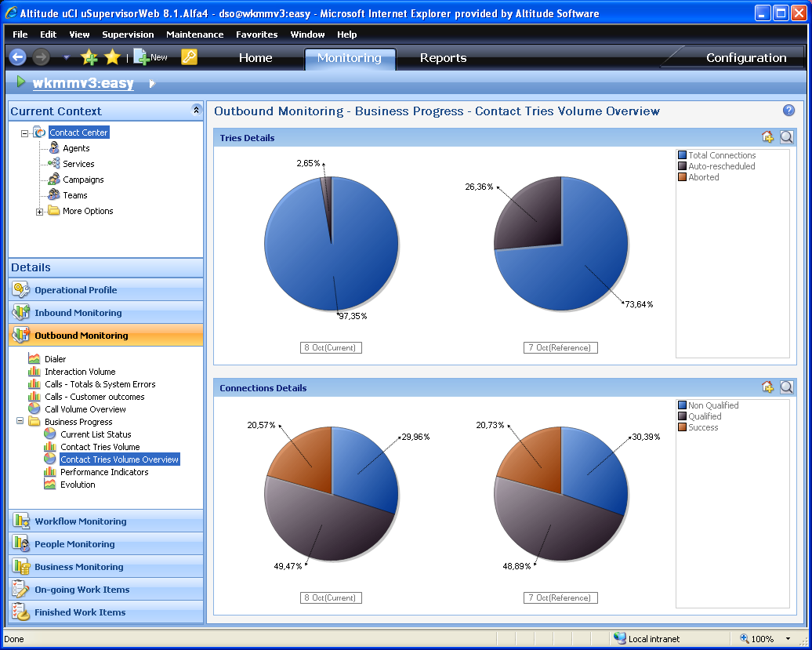812x650 pixels.
Task: Click the Dialer chart icon
Action: coord(34,359)
